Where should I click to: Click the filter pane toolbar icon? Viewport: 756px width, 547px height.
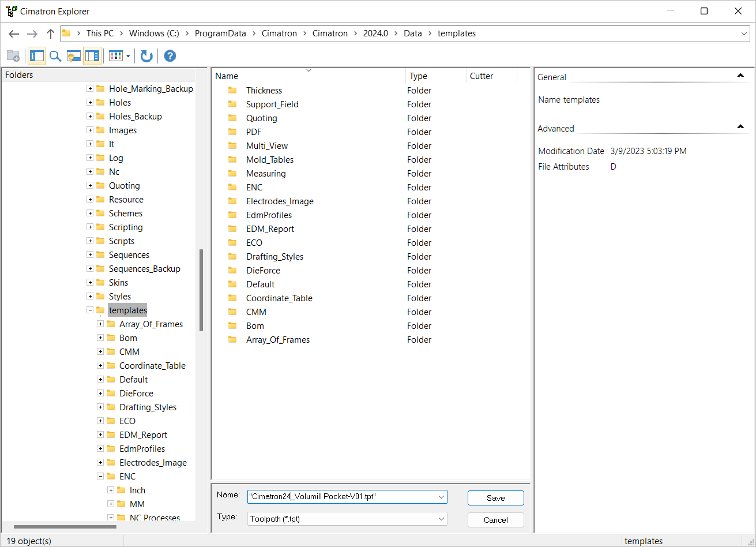[73, 56]
